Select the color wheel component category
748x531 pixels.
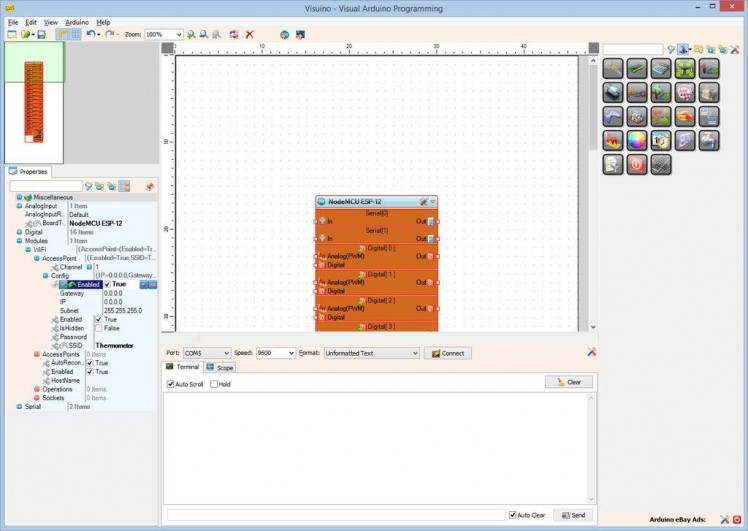[x=636, y=141]
